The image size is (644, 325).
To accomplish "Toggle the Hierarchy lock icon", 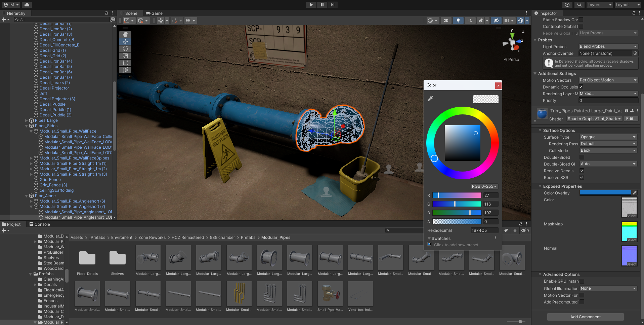I will tap(106, 13).
